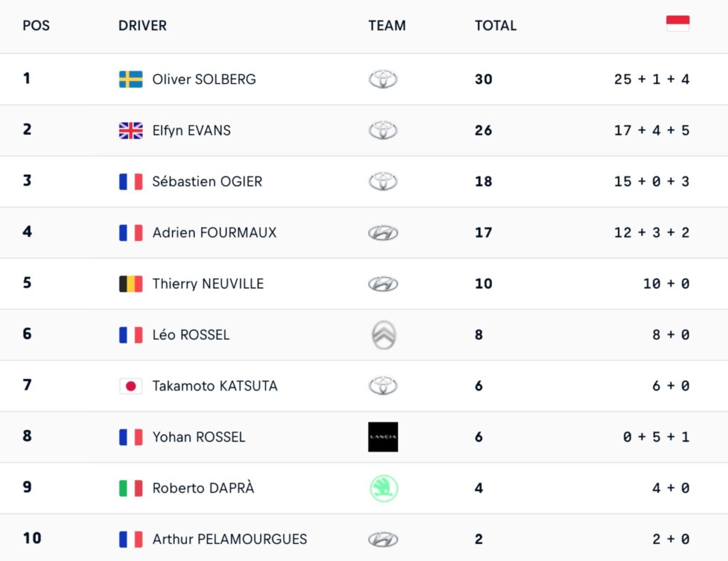Click the Škoda logo for Roberto Daprà

(x=383, y=488)
